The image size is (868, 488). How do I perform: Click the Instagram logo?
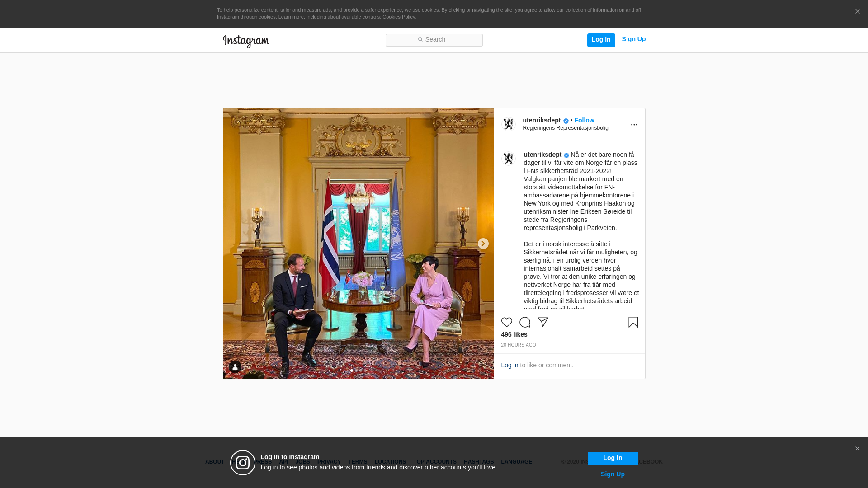[246, 41]
